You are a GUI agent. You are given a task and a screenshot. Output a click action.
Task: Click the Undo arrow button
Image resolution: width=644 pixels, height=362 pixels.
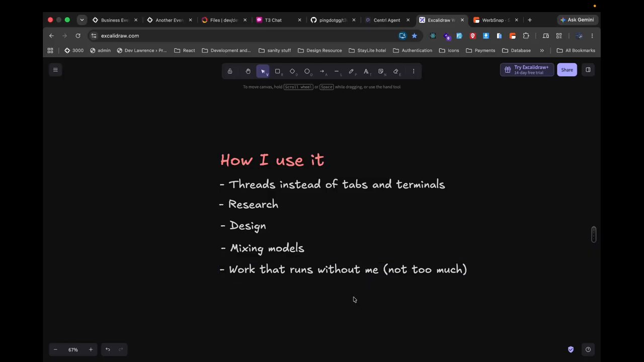(108, 349)
